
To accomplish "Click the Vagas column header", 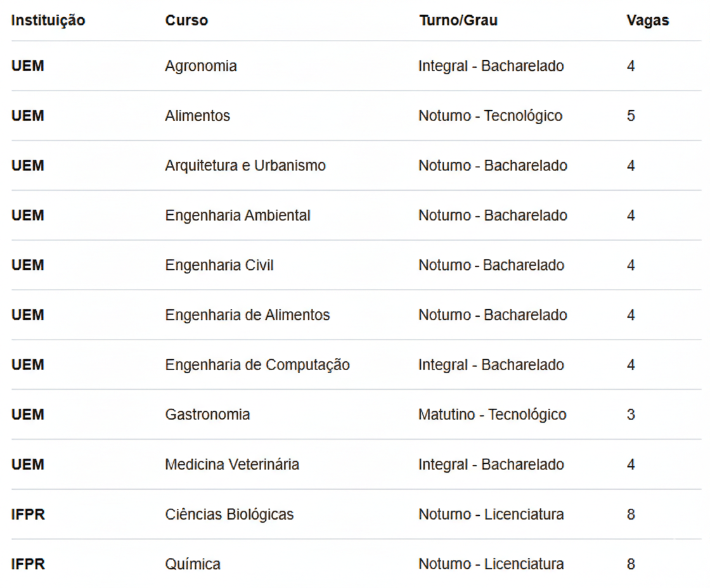I will pyautogui.click(x=647, y=20).
